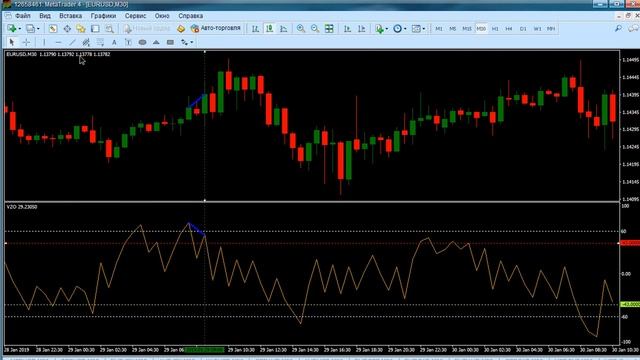The image size is (640, 360).
Task: Open the Data Window icon
Action: point(67,29)
